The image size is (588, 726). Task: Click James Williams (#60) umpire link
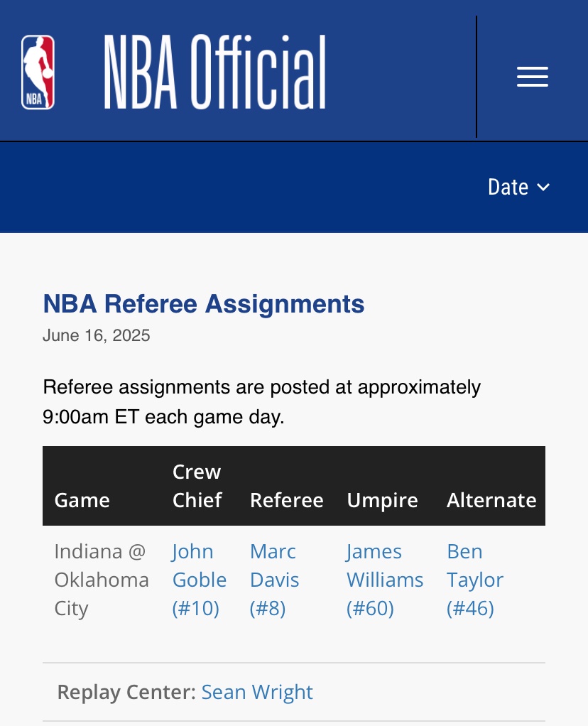click(x=384, y=580)
